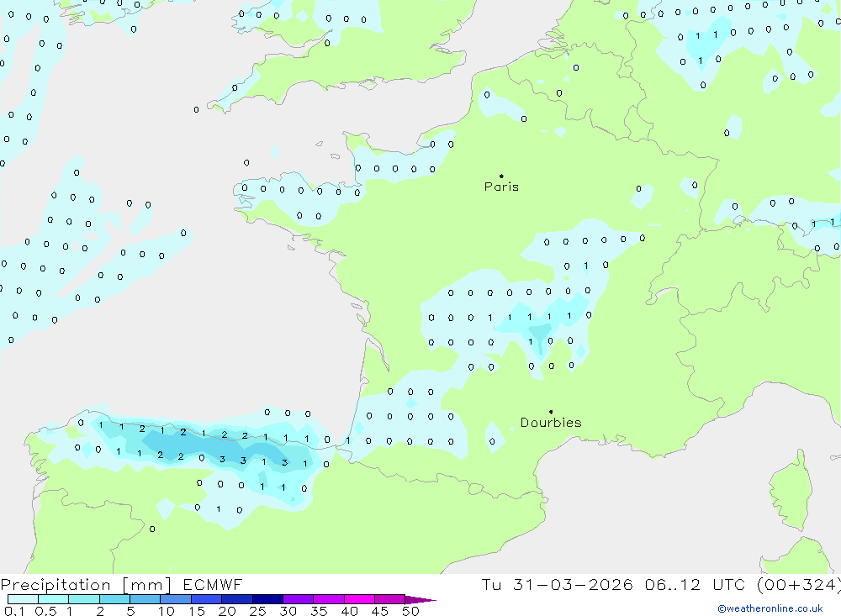Pick the 0.5–1 mm legend color swatch
841x616 pixels.
54,599
